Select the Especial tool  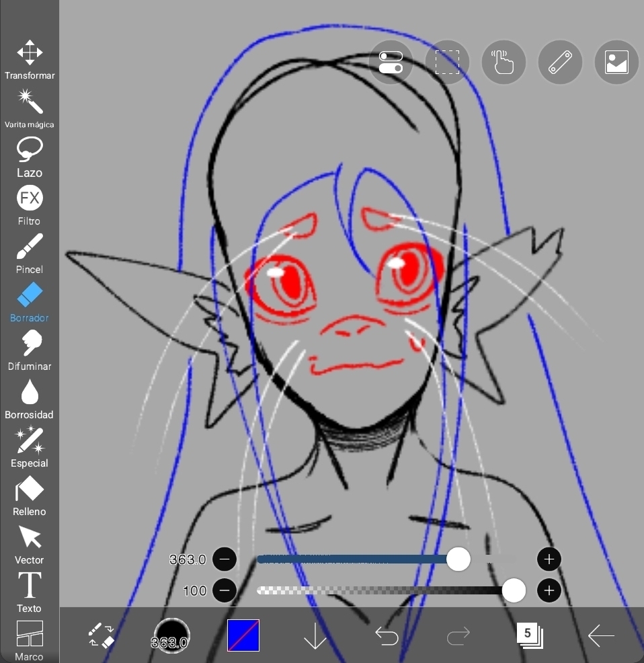tap(30, 446)
